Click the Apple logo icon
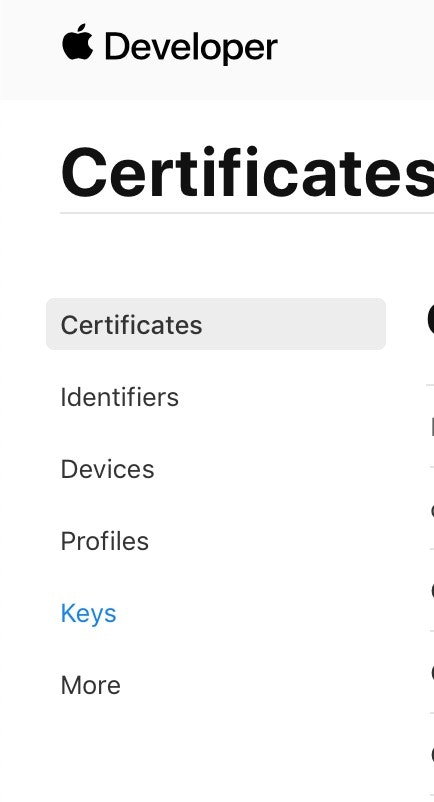Viewport: 434px width, 802px height. tap(78, 42)
